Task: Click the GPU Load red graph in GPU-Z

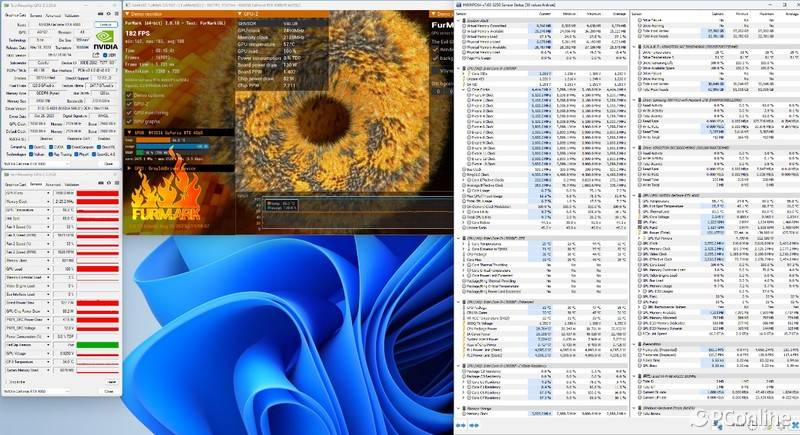Action: click(x=97, y=269)
